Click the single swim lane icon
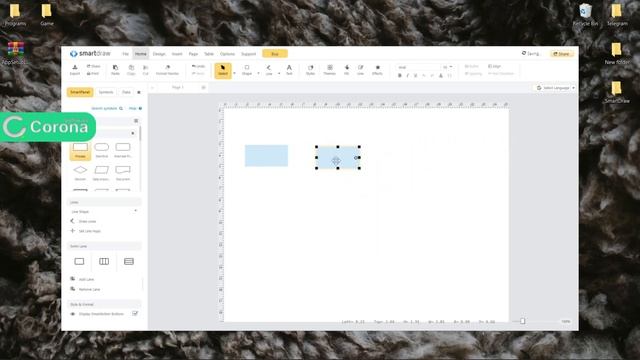The height and width of the screenshot is (360, 640). [x=79, y=261]
